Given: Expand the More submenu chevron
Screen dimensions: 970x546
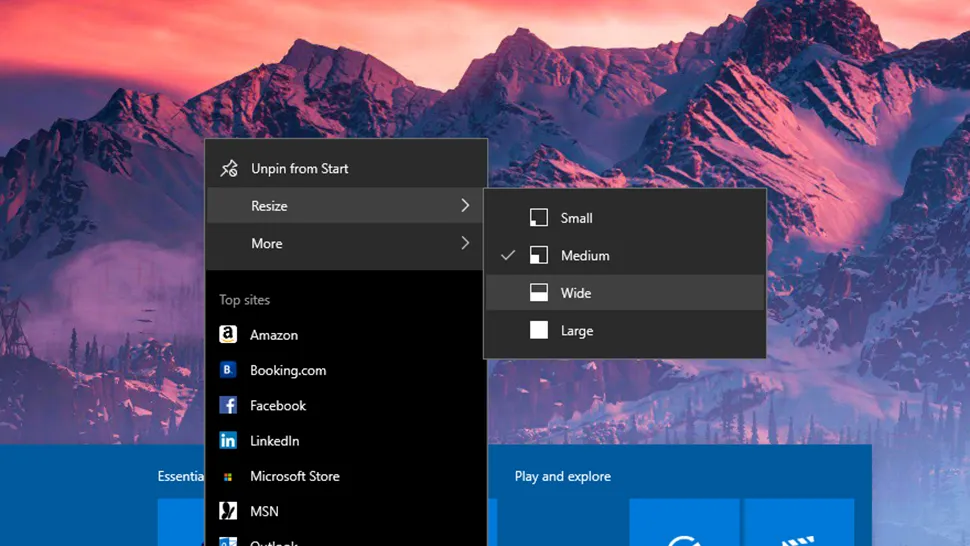Looking at the screenshot, I should click(465, 243).
